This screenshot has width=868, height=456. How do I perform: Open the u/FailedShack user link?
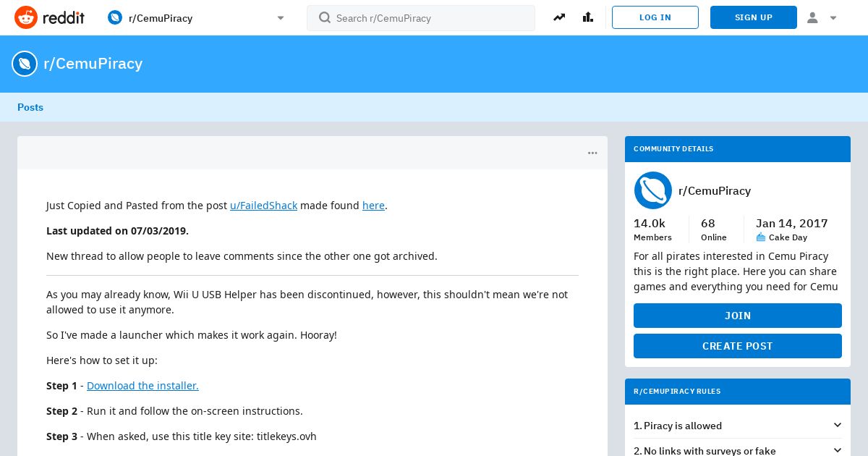point(263,206)
